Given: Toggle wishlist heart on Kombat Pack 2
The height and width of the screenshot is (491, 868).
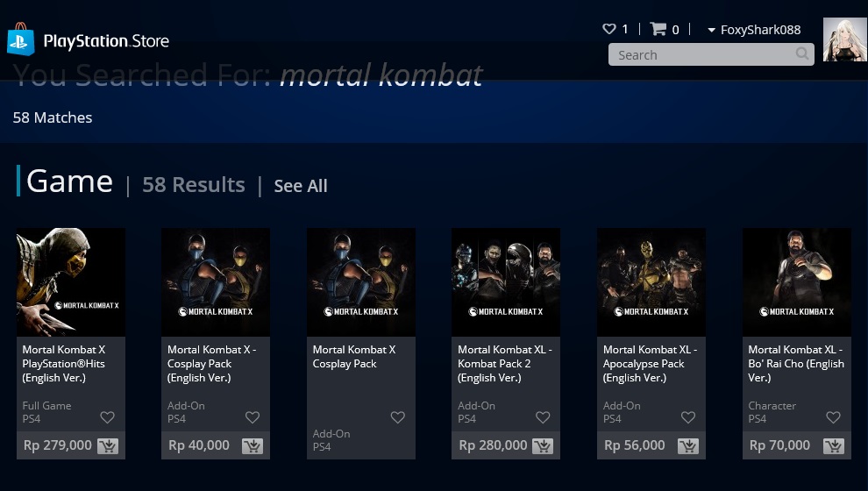Looking at the screenshot, I should click(543, 417).
